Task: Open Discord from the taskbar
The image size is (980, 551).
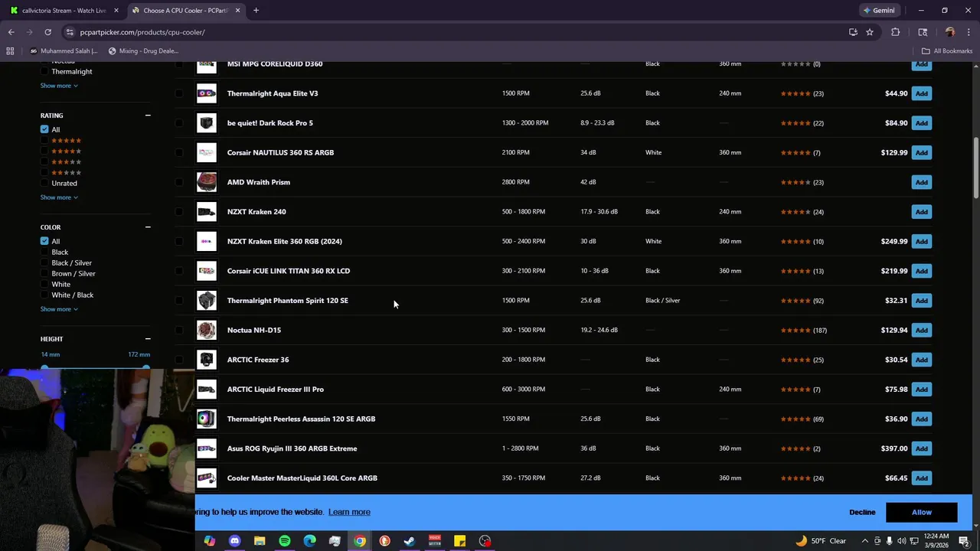Action: [234, 541]
